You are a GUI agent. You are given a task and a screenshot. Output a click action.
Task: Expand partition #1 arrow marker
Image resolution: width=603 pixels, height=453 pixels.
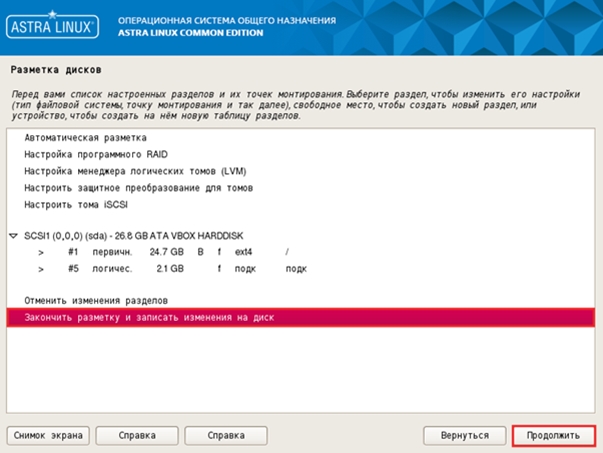coord(41,252)
